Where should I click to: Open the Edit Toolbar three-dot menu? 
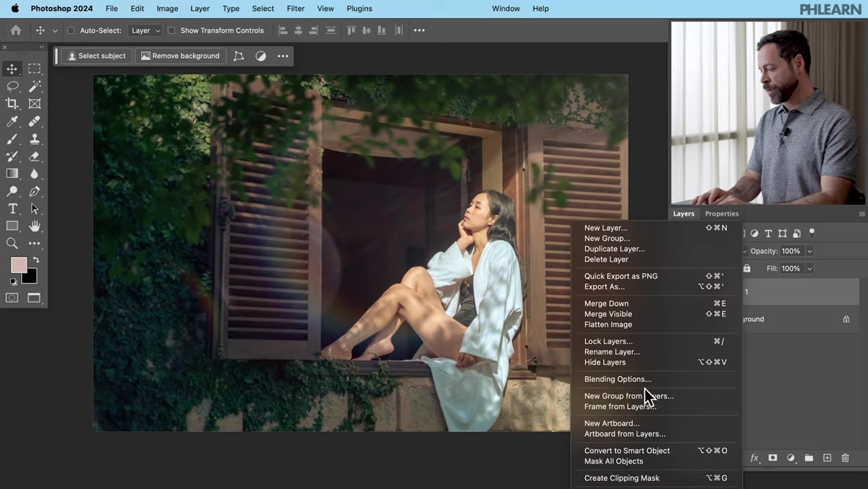pyautogui.click(x=34, y=244)
